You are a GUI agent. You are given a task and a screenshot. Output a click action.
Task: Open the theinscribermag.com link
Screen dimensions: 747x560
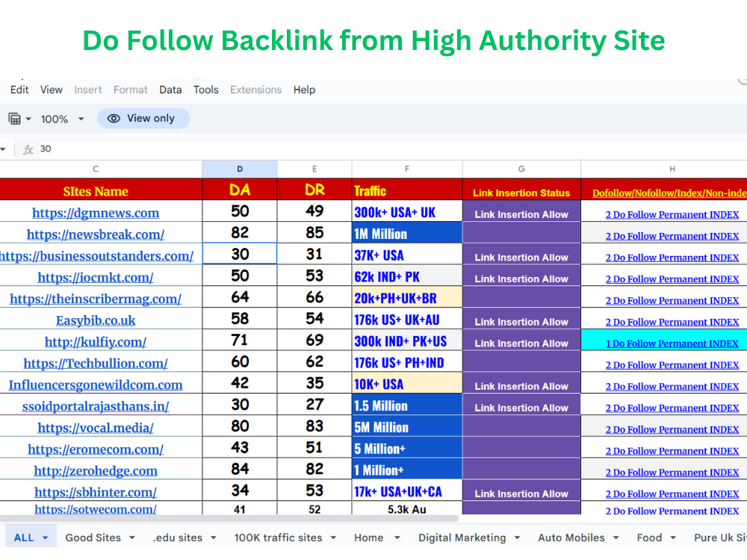pos(96,299)
